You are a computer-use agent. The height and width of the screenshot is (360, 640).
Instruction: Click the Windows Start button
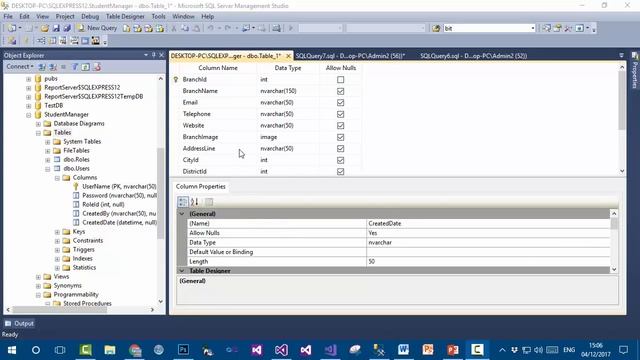coord(12,350)
